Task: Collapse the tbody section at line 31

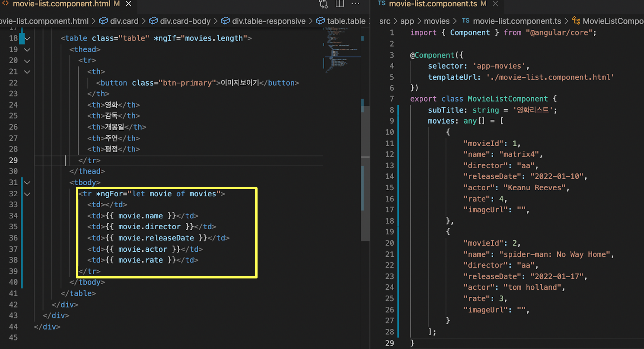Action: pyautogui.click(x=27, y=183)
